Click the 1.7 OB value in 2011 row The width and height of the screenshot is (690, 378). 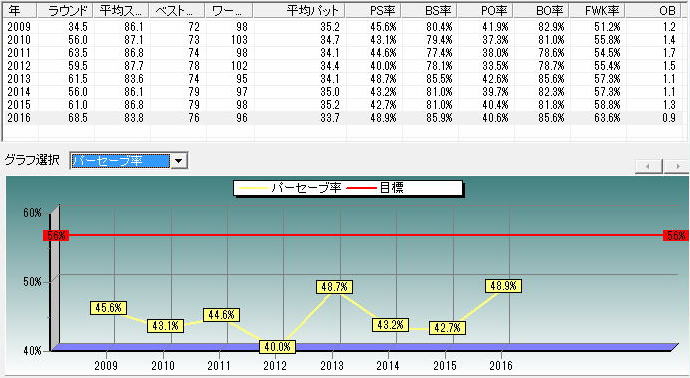[x=669, y=53]
